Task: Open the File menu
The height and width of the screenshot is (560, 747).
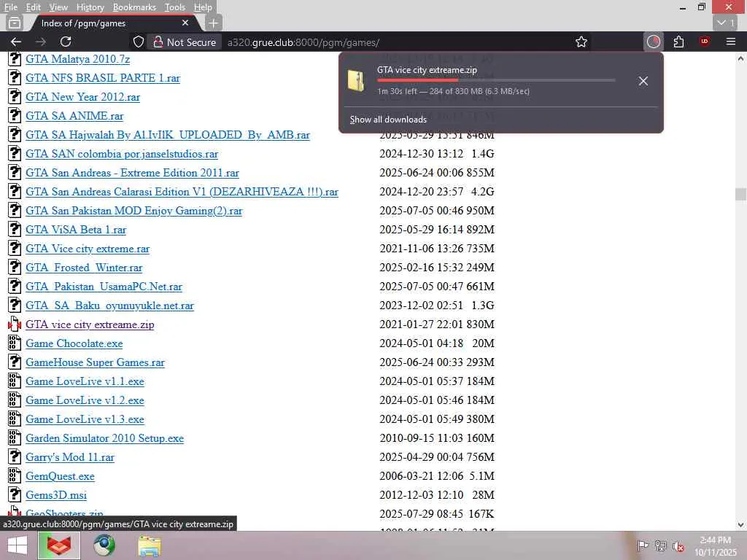Action: coord(10,7)
